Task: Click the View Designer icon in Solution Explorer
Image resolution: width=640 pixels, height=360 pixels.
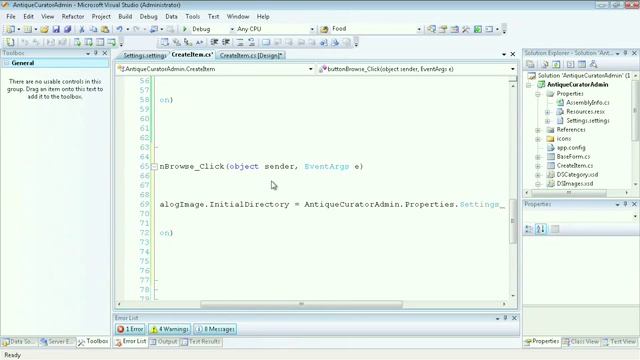Action: click(582, 64)
